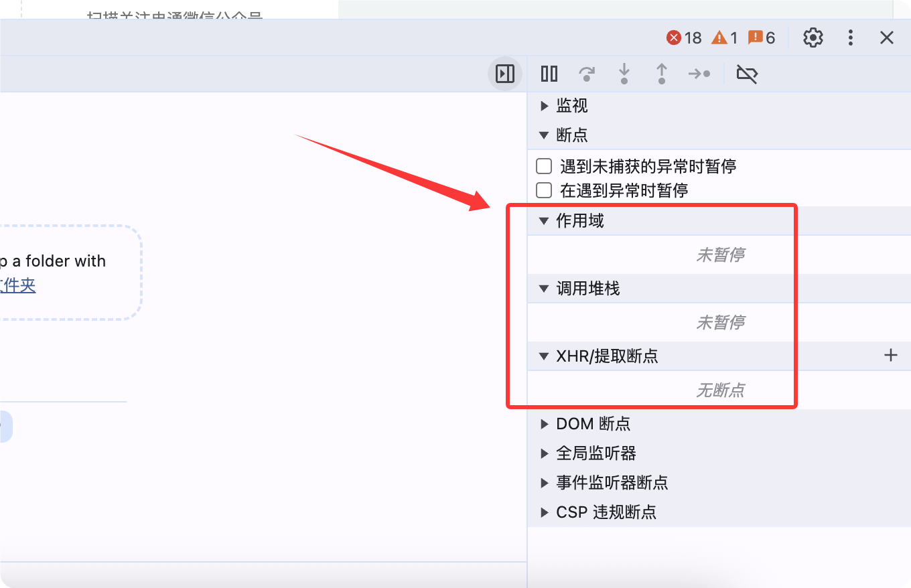This screenshot has height=588, width=911.
Task: Expand the DOM 断点 section
Action: pyautogui.click(x=543, y=423)
